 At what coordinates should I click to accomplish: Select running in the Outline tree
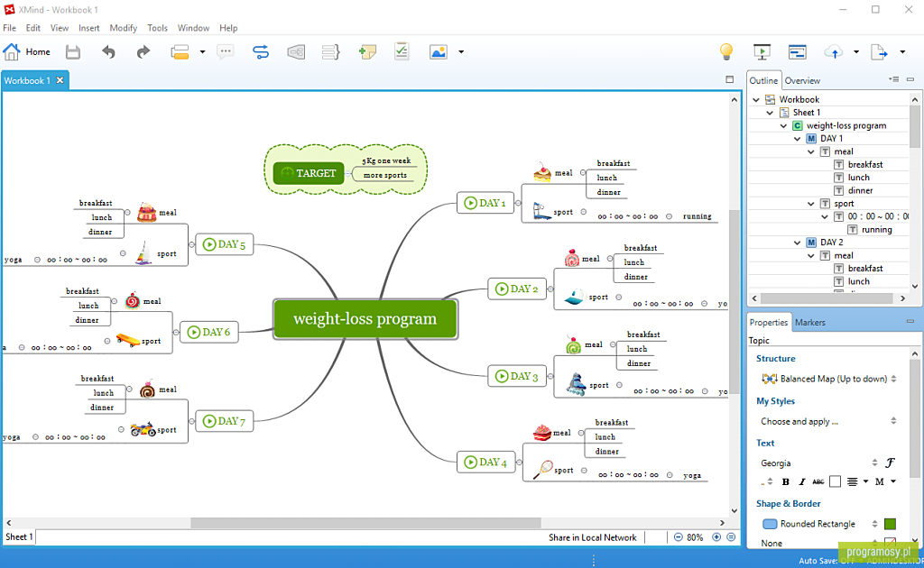(x=876, y=230)
